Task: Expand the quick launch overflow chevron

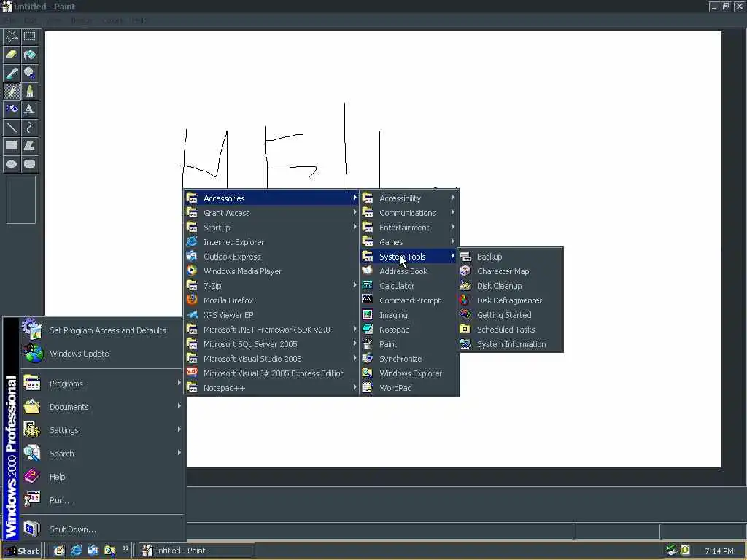Action: coord(125,548)
